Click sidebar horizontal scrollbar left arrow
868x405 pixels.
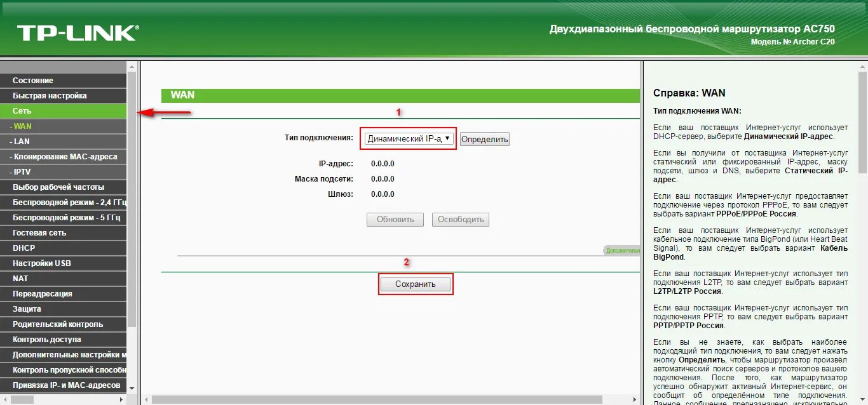pyautogui.click(x=4, y=400)
